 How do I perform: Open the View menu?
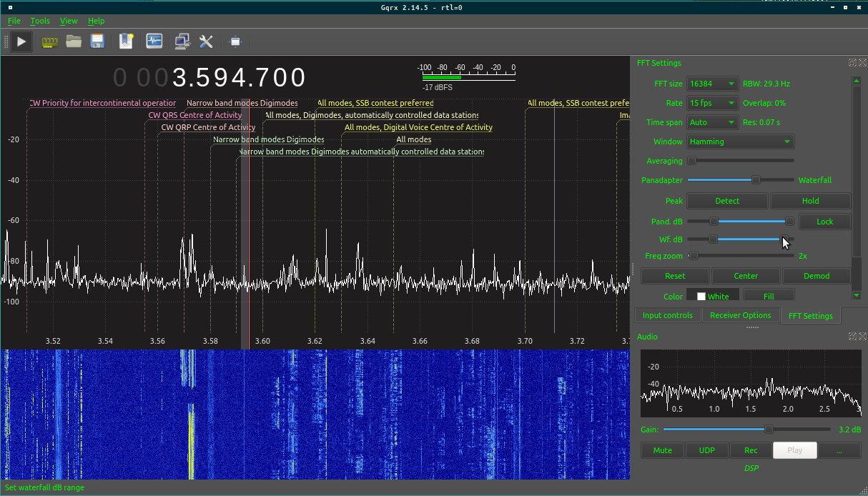(x=69, y=21)
